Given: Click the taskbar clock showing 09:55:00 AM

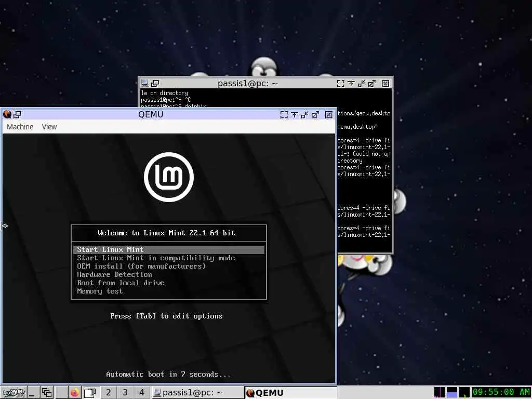Looking at the screenshot, I should 501,392.
